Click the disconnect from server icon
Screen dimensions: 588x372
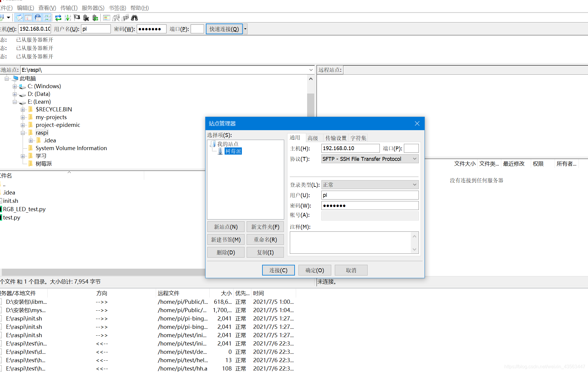pos(86,18)
